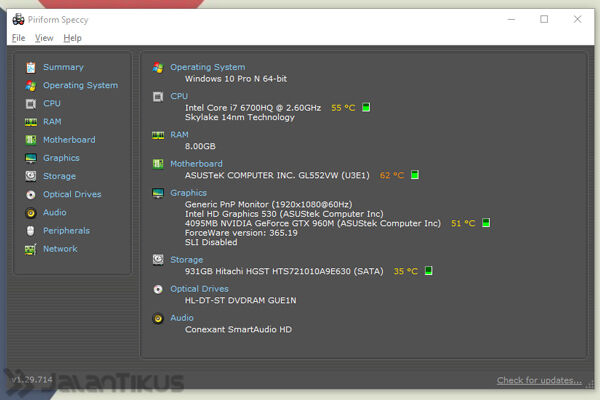Image resolution: width=600 pixels, height=400 pixels.
Task: Show Audio details from sidebar
Action: pyautogui.click(x=55, y=212)
